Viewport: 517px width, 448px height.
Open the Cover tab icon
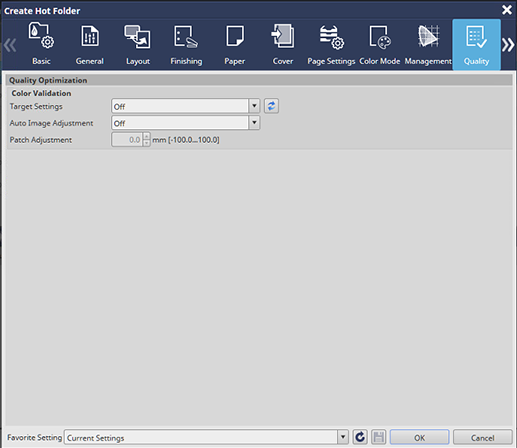click(x=283, y=36)
